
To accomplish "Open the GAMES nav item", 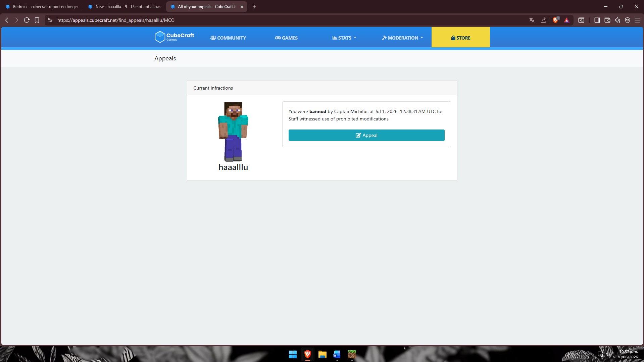I will click(x=286, y=38).
